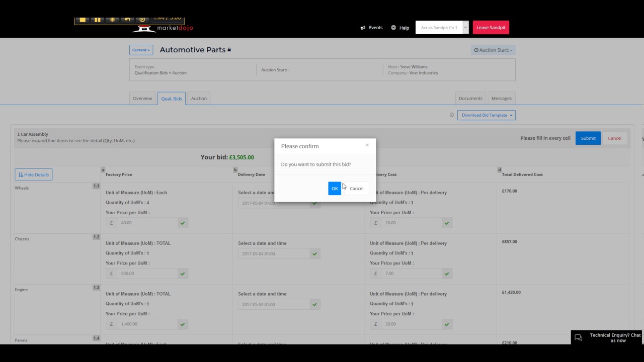Screen dimensions: 644x362
Task: Click the Wheels factory price field 40.00
Action: (x=147, y=223)
